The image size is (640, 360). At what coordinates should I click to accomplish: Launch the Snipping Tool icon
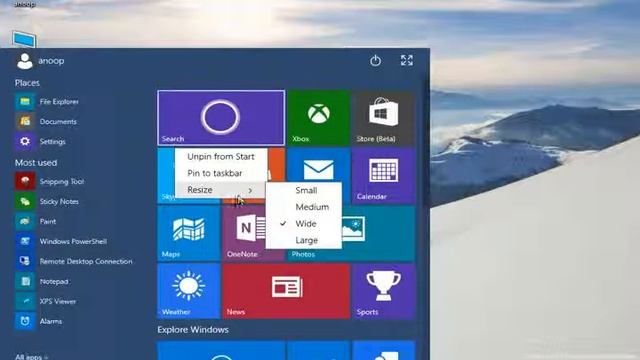25,182
